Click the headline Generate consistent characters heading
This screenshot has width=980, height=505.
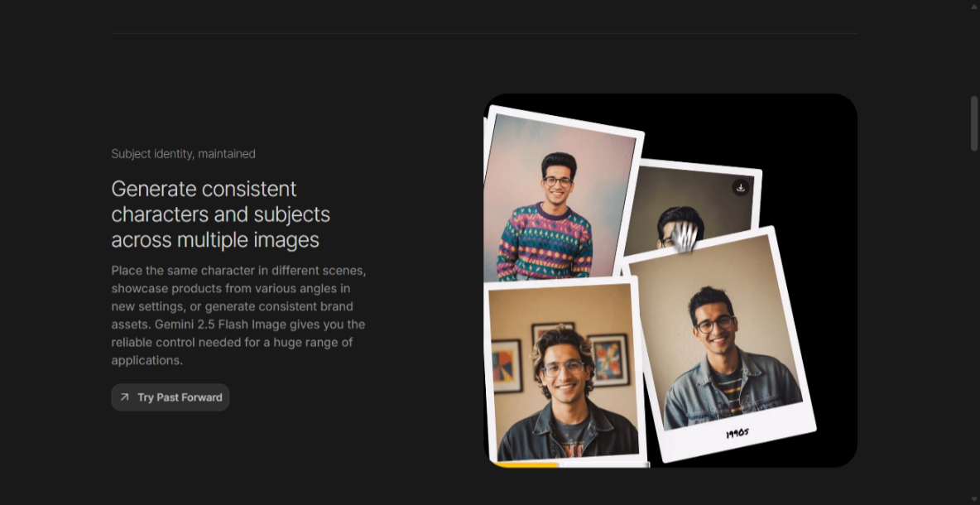pyautogui.click(x=220, y=214)
